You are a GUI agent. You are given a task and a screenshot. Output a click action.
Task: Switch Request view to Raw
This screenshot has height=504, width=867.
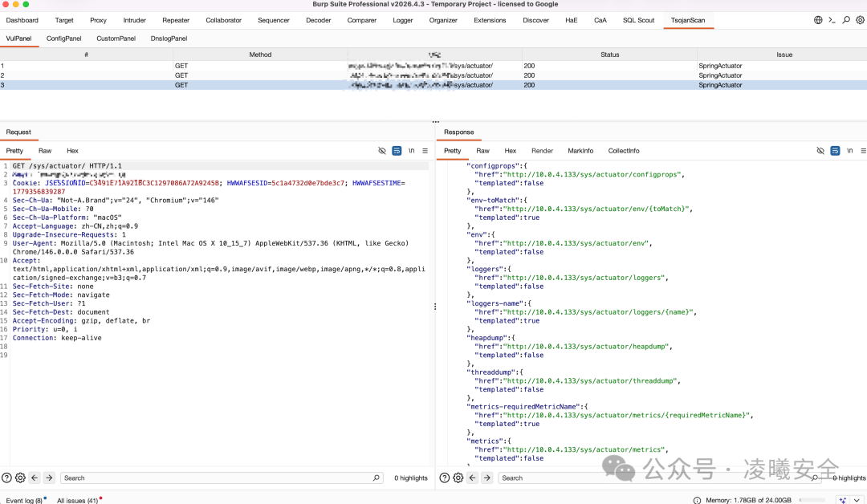(45, 151)
